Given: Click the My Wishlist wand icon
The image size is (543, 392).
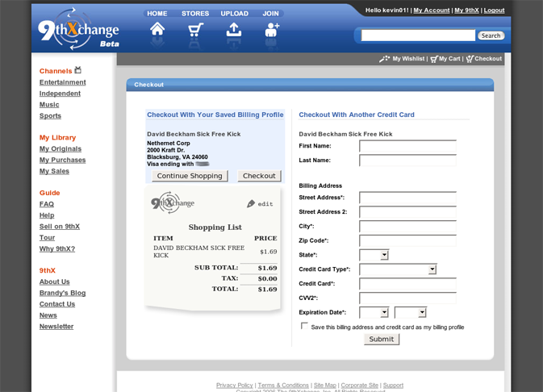Looking at the screenshot, I should 384,59.
